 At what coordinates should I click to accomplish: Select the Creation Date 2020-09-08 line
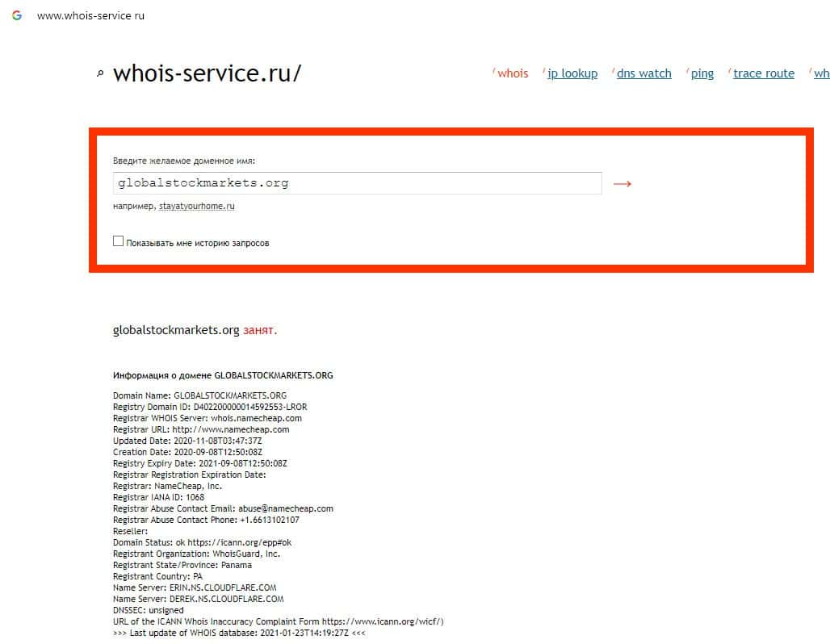pyautogui.click(x=187, y=452)
